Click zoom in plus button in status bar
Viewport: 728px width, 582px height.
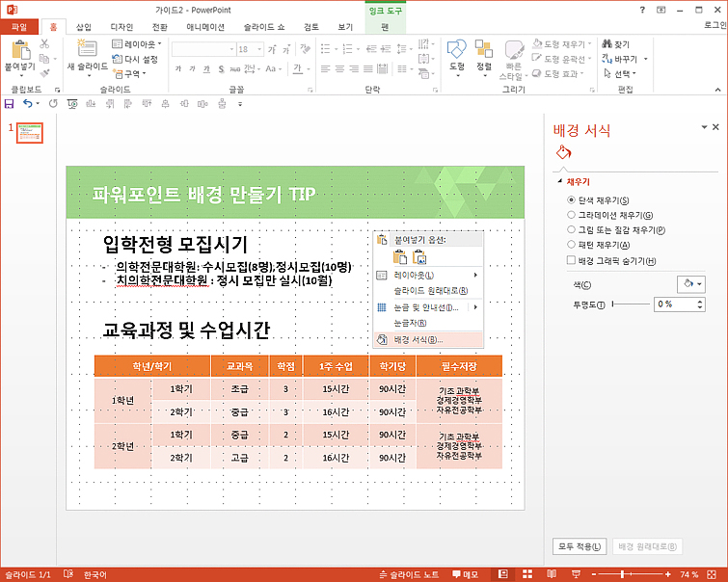pyautogui.click(x=667, y=574)
